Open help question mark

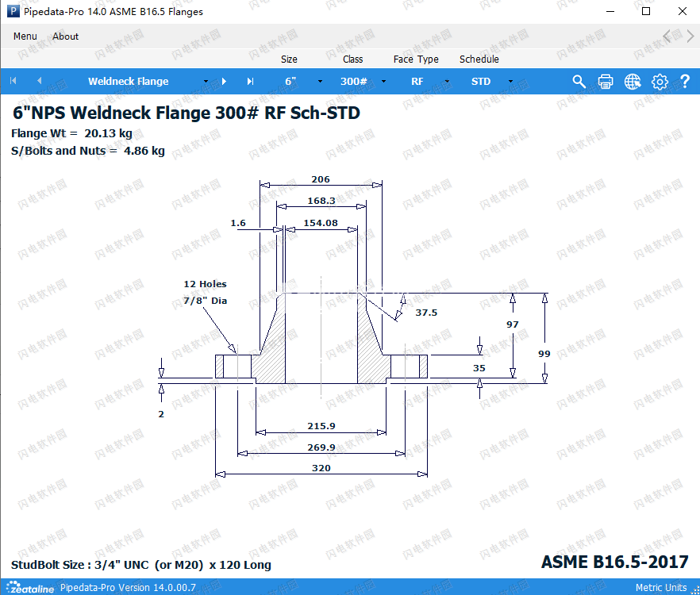coord(685,81)
